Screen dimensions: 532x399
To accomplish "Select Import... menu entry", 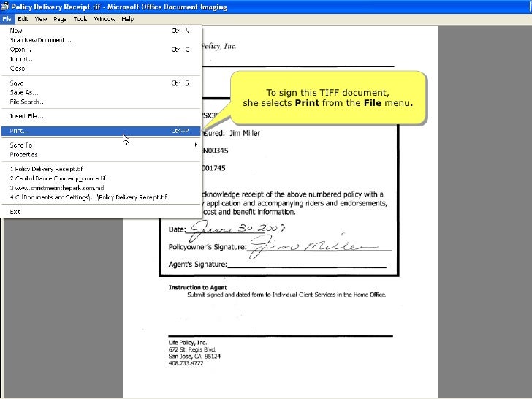I will [101, 59].
